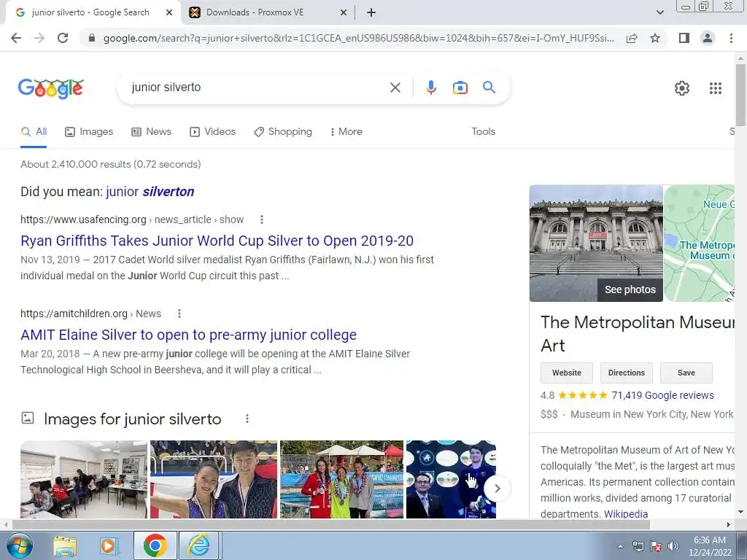This screenshot has width=747, height=560.
Task: Open the figure skaters image thumbnail
Action: coord(214,479)
